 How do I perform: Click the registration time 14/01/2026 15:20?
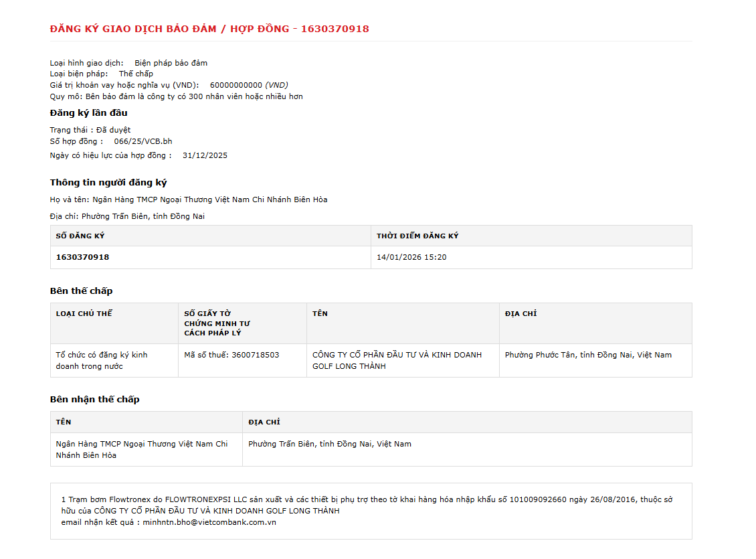pos(411,257)
